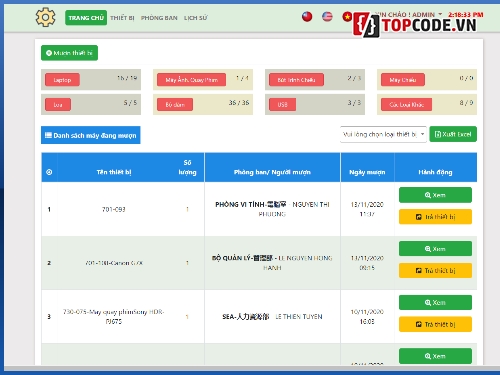Viewport: 500px width, 375px height.
Task: Open the device type selection dropdown
Action: point(383,134)
